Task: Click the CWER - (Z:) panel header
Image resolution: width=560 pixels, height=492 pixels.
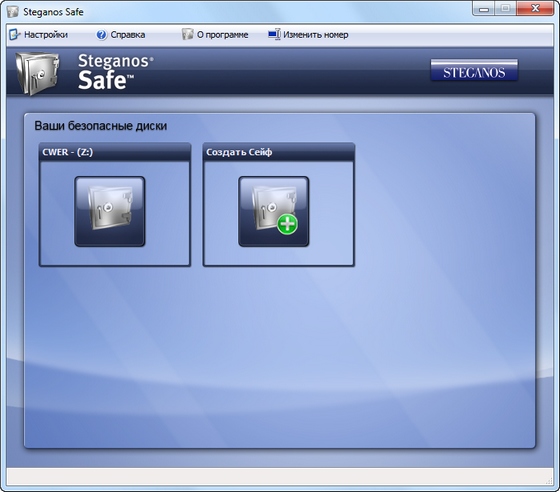Action: coord(115,152)
